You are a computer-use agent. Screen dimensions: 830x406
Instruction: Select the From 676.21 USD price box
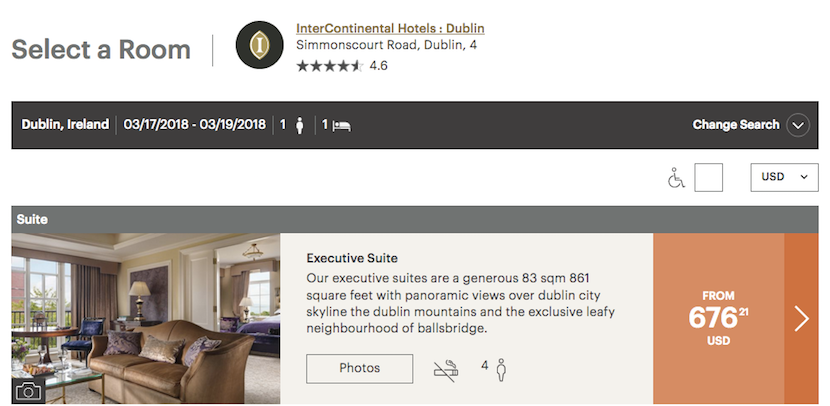click(718, 318)
